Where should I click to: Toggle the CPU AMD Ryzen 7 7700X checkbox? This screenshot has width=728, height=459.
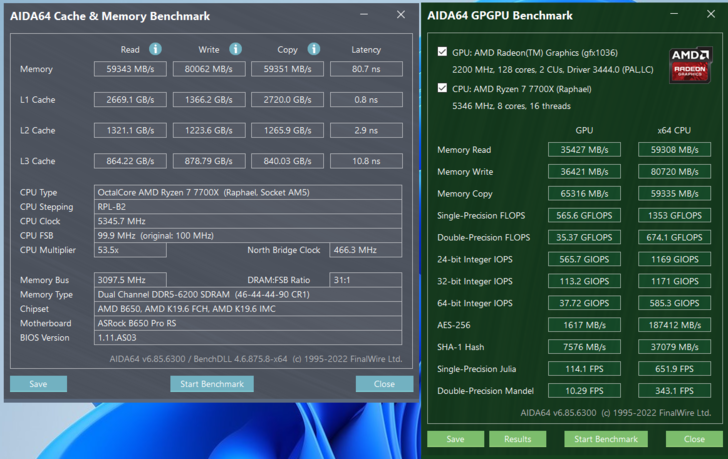(x=442, y=88)
